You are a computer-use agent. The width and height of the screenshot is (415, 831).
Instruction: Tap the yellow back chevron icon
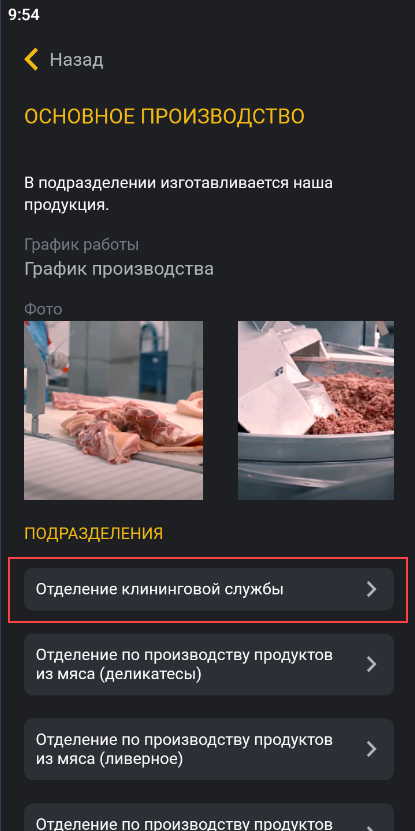pos(31,59)
